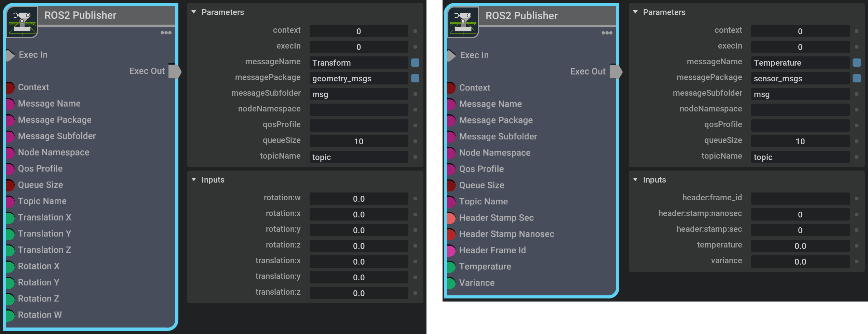The image size is (868, 334).
Task: Click the Context input pin on the left publisher
Action: pos(10,88)
